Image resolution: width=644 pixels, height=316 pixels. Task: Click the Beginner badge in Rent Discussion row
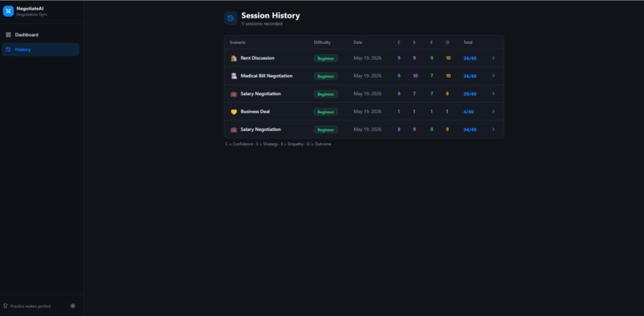326,58
